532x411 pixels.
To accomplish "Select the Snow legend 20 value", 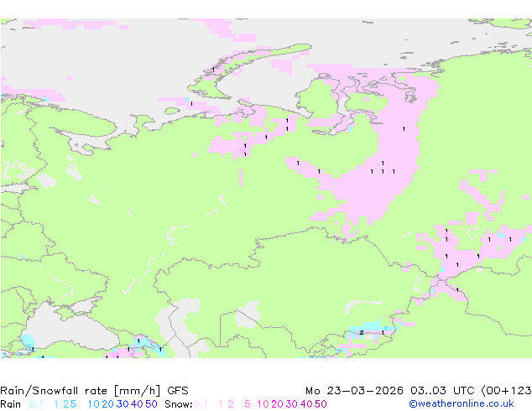I will click(x=277, y=404).
